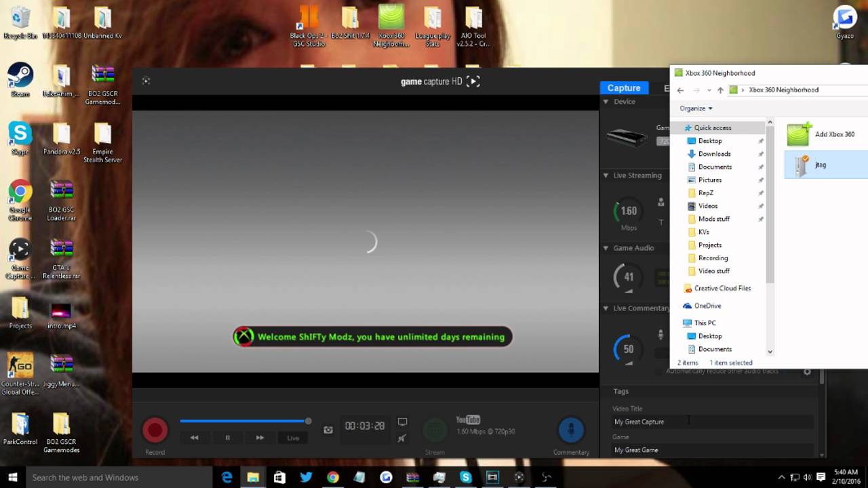Fast forward the capture playback

[260, 438]
